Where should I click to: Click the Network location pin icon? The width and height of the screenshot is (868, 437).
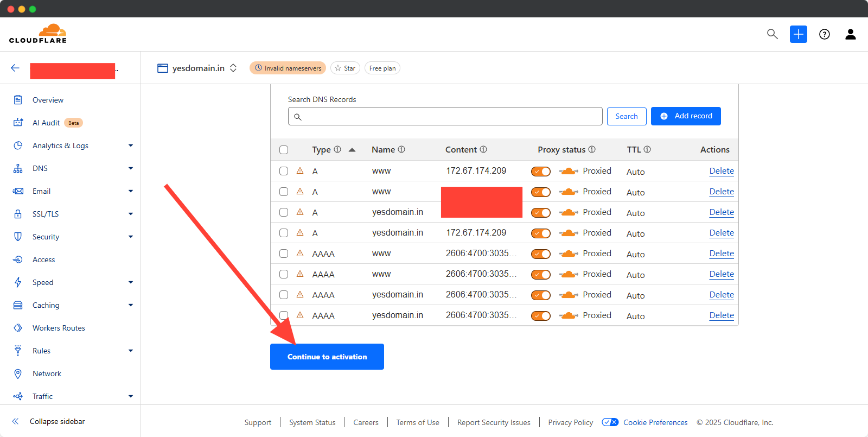pos(18,373)
